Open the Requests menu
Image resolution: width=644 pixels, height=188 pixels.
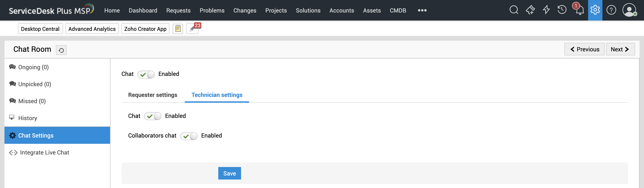pos(178,10)
